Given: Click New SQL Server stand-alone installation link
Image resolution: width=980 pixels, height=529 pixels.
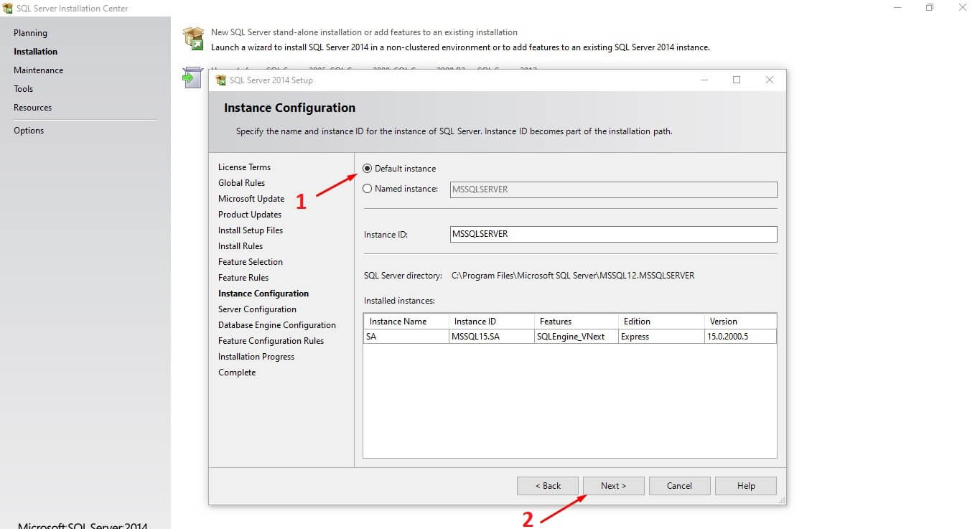Looking at the screenshot, I should 364,32.
